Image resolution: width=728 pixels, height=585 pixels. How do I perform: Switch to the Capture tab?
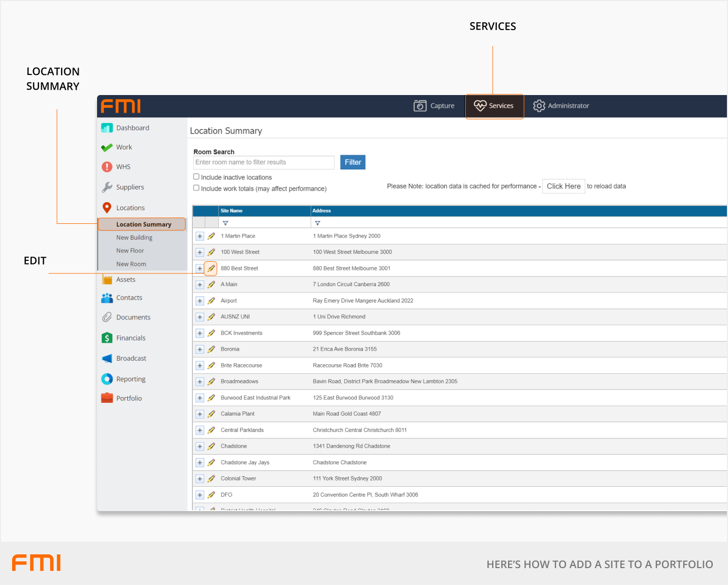434,106
